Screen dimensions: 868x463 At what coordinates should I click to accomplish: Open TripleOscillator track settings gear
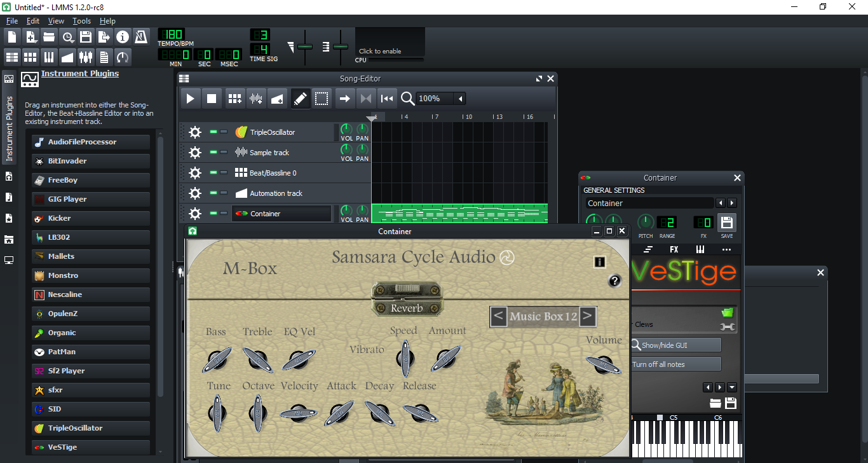(195, 132)
